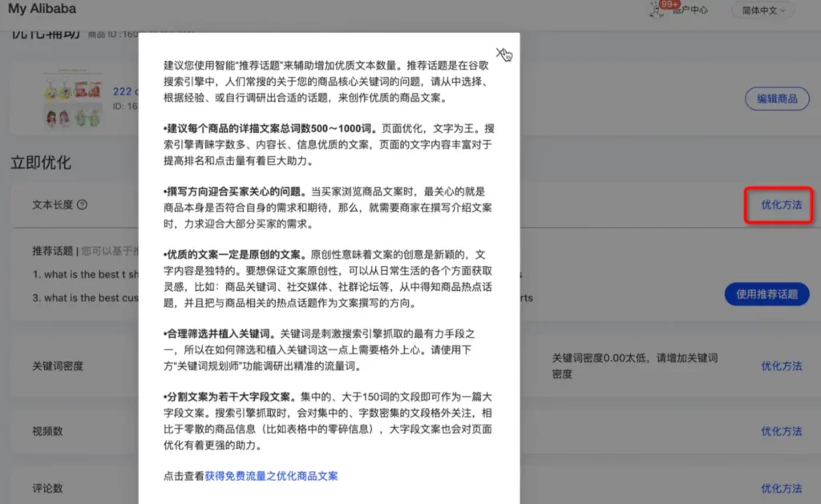Click the 文本长度 help question icon

point(83,204)
